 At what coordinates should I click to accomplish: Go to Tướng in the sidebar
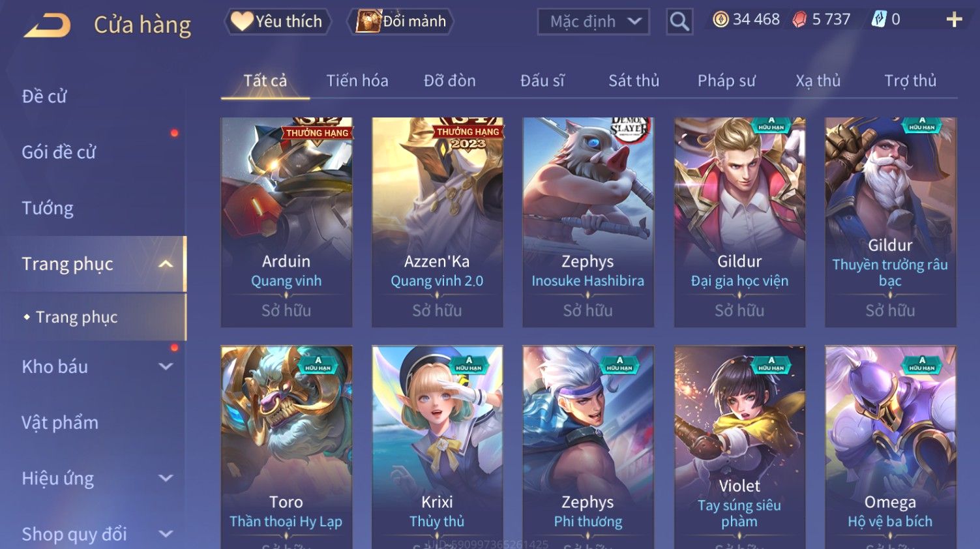[x=48, y=208]
